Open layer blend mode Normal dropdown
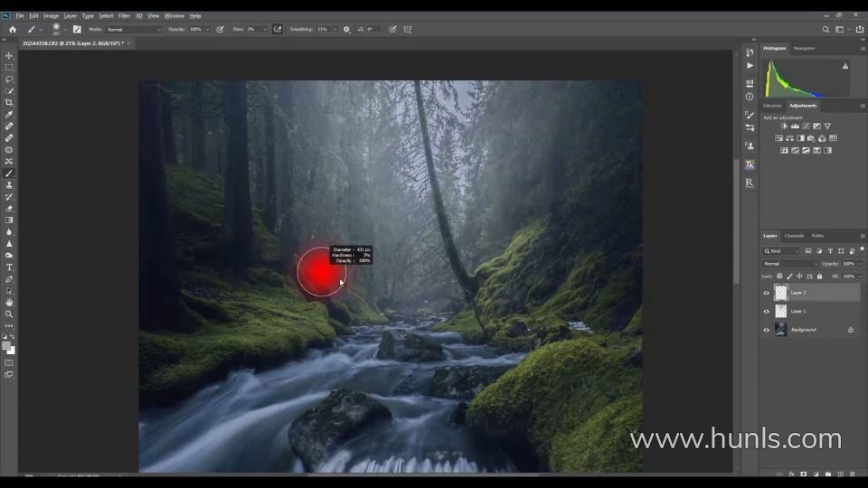This screenshot has height=488, width=868. click(790, 264)
